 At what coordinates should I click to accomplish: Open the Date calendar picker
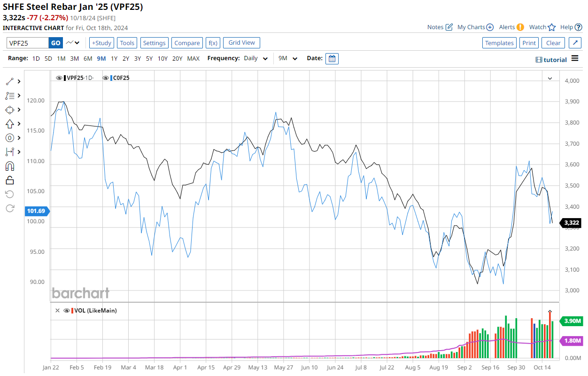[x=332, y=59]
